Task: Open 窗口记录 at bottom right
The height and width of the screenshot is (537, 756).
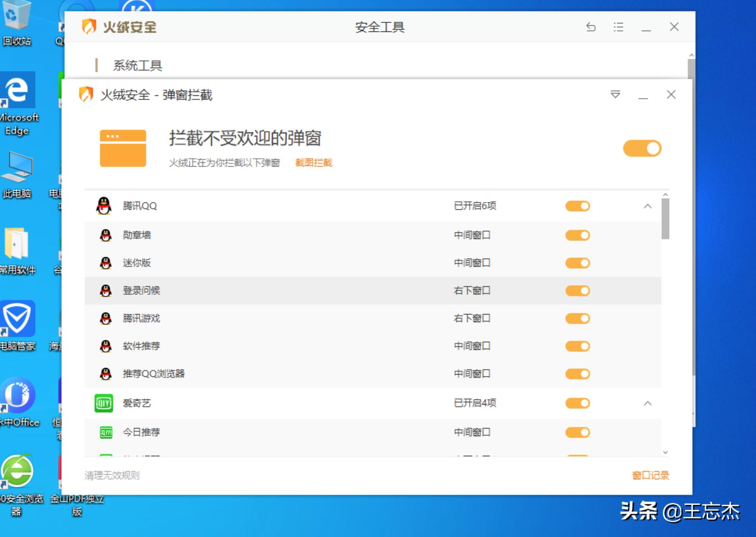Action: tap(650, 475)
